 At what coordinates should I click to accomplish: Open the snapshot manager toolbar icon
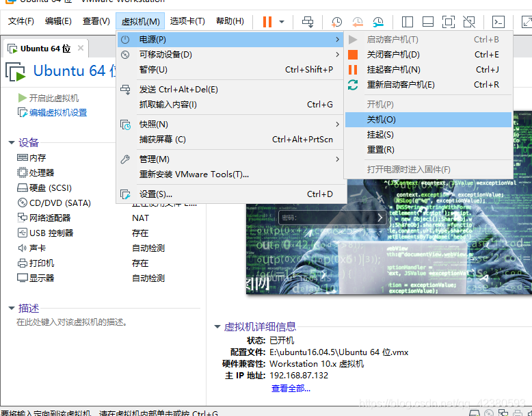[x=378, y=22]
